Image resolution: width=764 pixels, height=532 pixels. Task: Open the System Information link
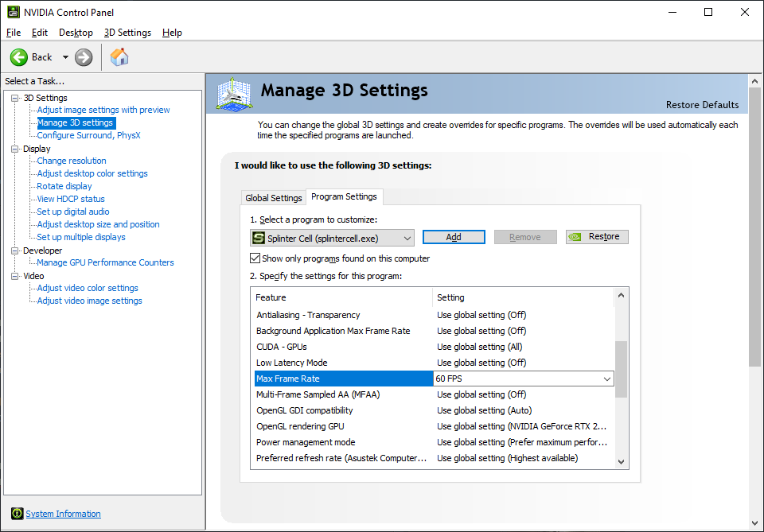64,514
